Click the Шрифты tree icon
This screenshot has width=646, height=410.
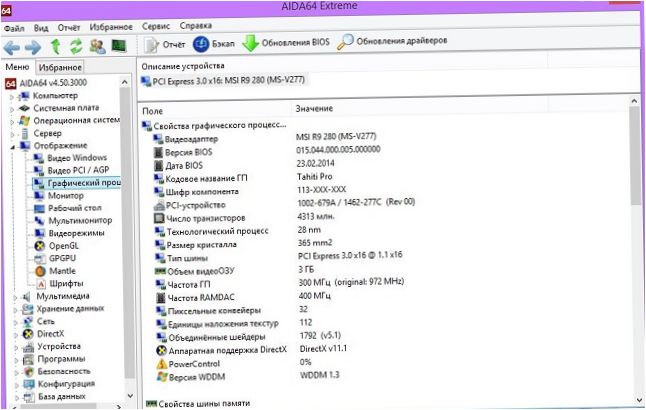point(41,284)
